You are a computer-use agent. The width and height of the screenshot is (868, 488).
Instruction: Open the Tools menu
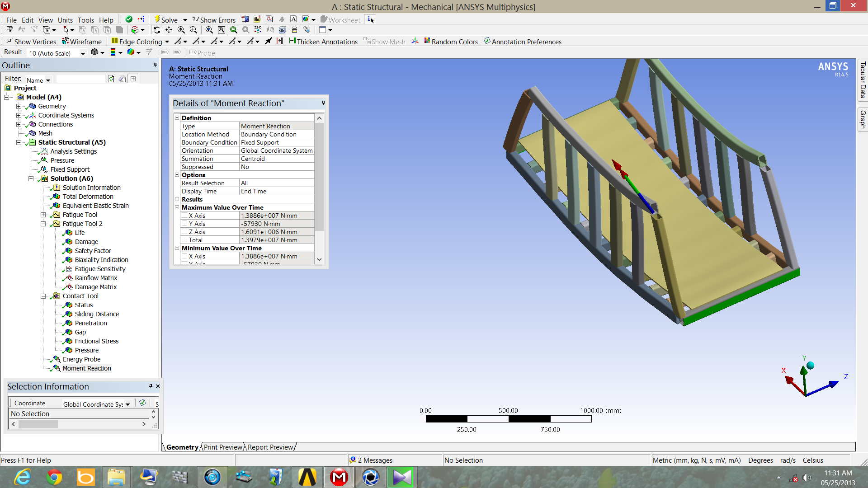tap(86, 20)
